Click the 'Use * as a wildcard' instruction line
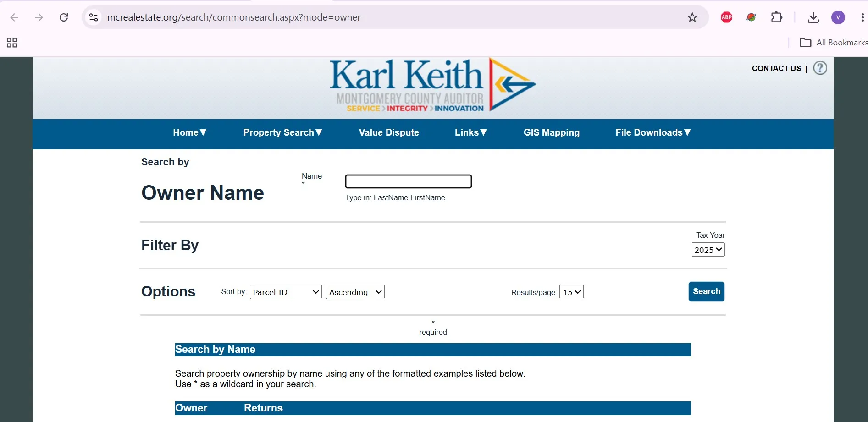 (245, 384)
